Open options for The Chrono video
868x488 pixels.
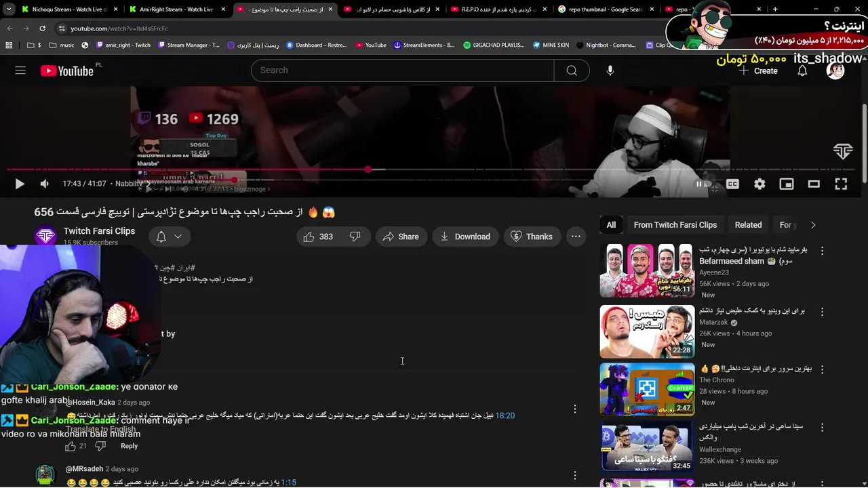pyautogui.click(x=822, y=370)
